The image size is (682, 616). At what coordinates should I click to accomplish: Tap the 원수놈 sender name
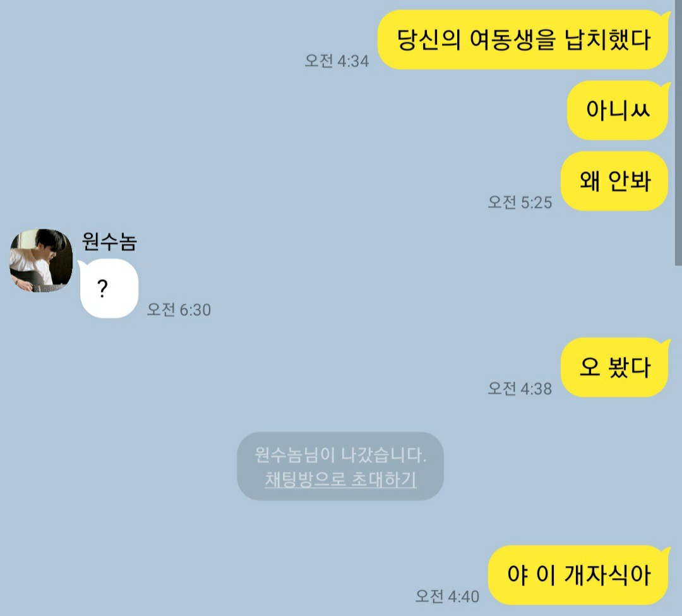109,241
